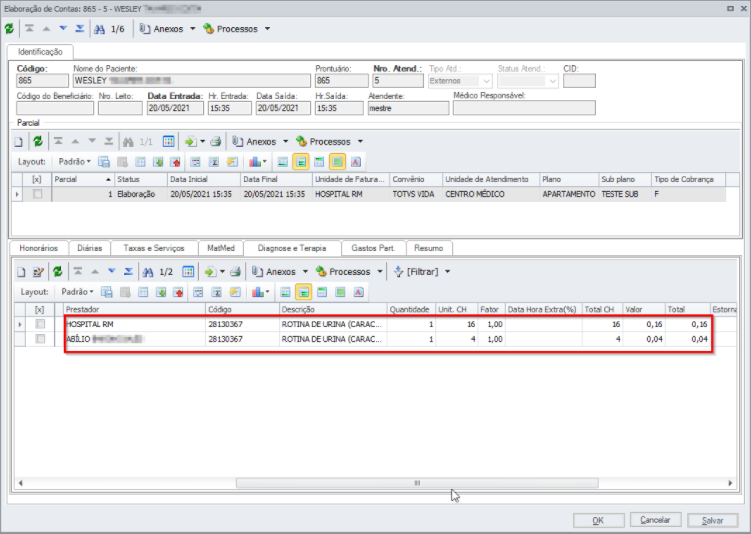Check the box for the Elaboração parcial row
This screenshot has height=534, width=751.
(x=37, y=194)
